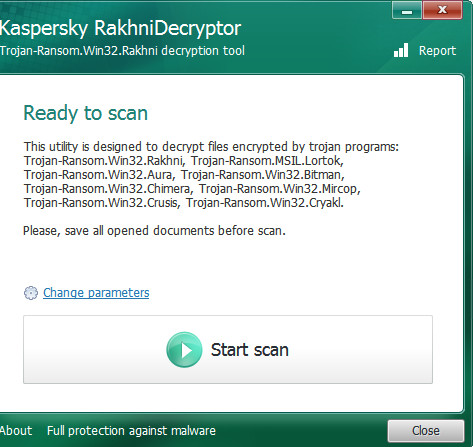Click the Start scan label
This screenshot has width=473, height=447.
pos(250,350)
